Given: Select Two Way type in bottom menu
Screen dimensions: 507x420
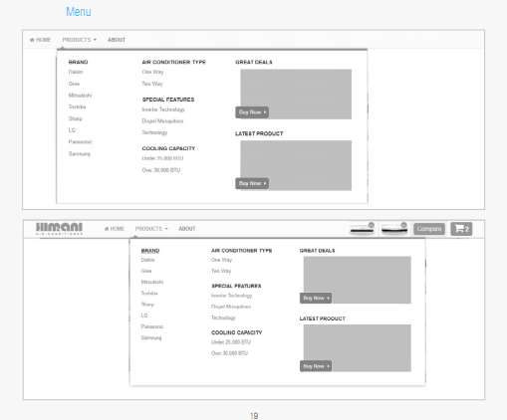Looking at the screenshot, I should coord(221,271).
